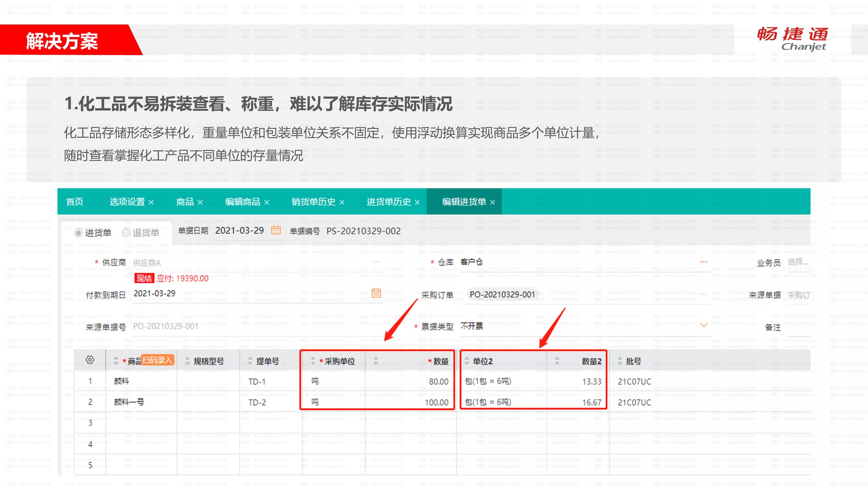The image size is (868, 488).
Task: Sort by 规格型号 column
Action: click(188, 361)
